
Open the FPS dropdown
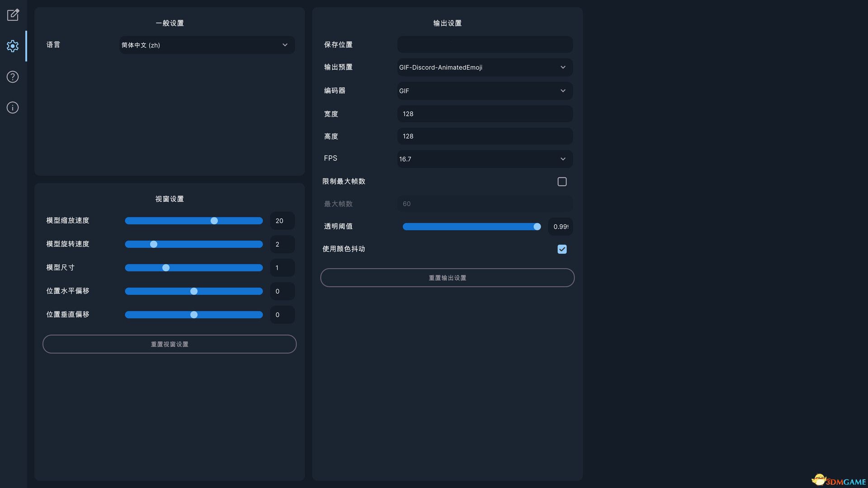click(484, 159)
